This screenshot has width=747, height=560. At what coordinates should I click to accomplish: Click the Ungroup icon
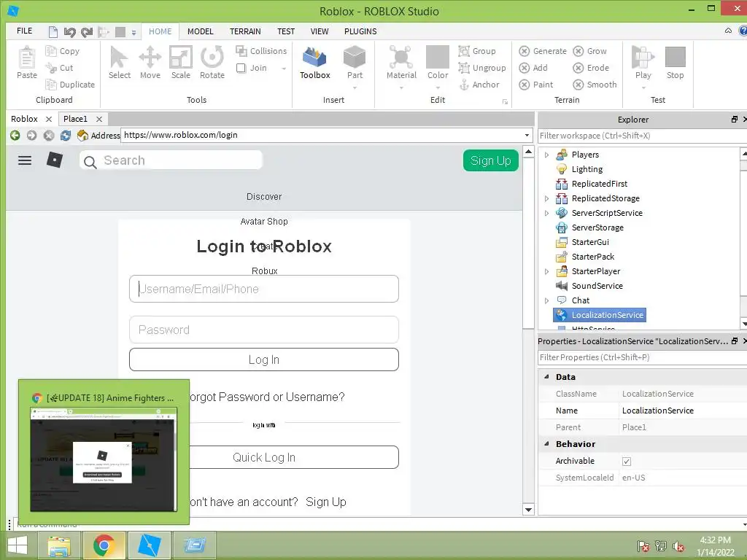click(463, 68)
